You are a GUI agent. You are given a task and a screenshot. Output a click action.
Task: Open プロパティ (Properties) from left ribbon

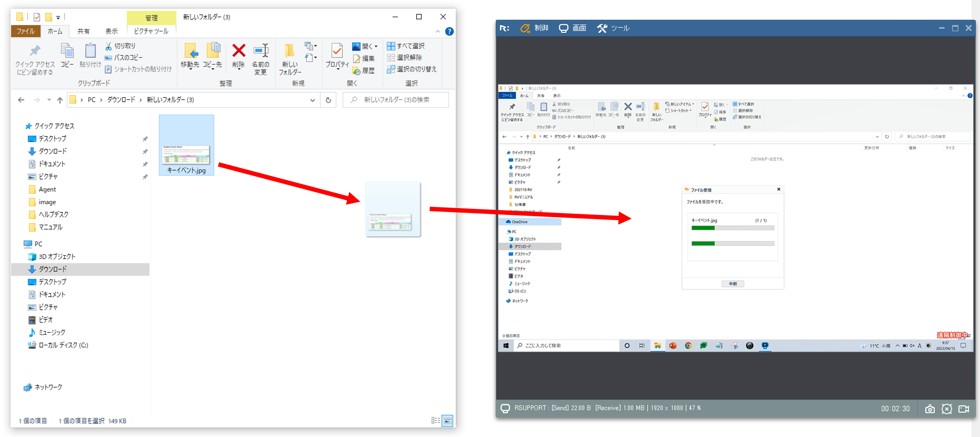[337, 51]
